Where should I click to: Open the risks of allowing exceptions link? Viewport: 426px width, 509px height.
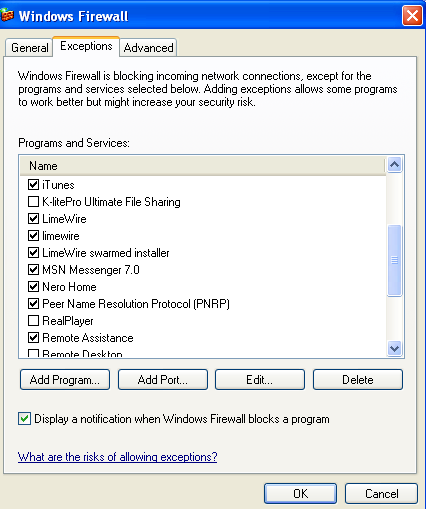117,457
